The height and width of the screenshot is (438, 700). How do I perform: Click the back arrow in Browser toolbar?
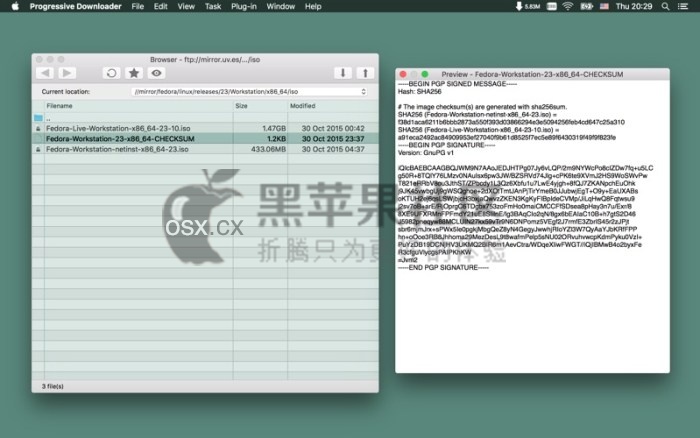[45, 73]
